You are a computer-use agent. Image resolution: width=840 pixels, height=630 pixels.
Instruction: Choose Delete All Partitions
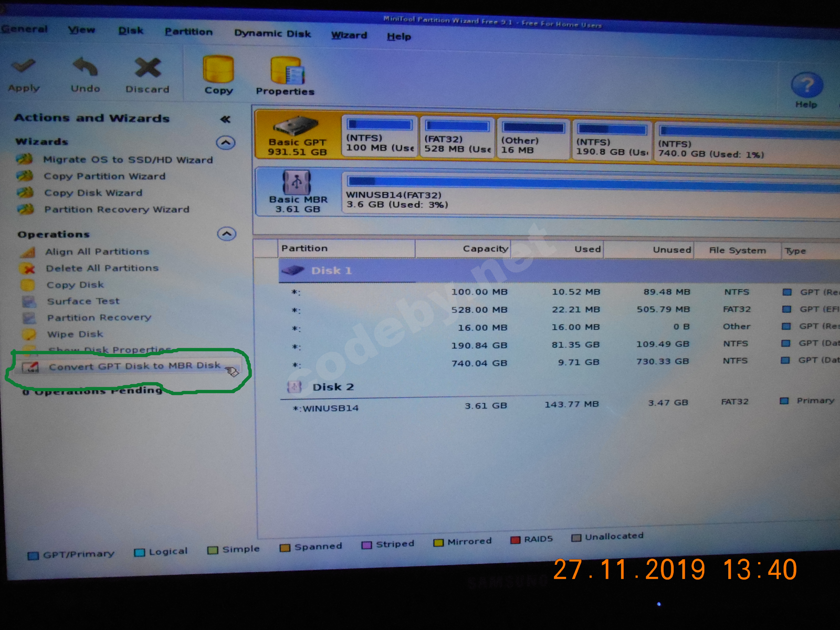pos(102,268)
